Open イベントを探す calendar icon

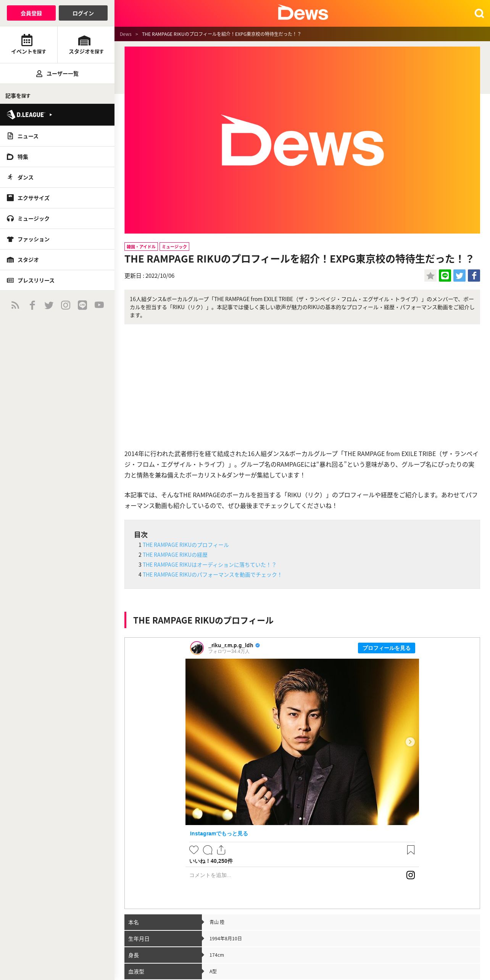tap(29, 45)
